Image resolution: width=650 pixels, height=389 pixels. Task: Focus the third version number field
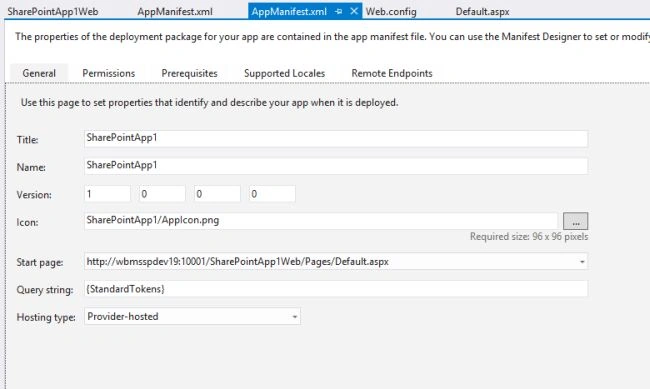[x=217, y=194]
